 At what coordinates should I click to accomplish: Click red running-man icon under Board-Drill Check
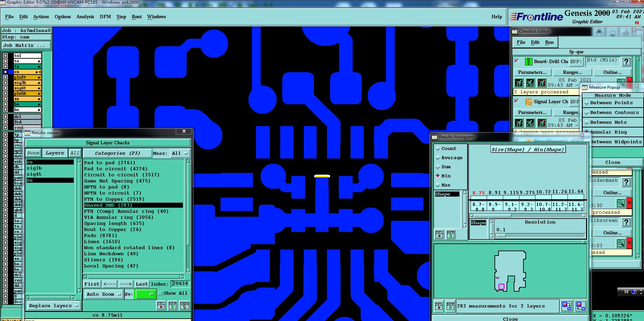(542, 83)
